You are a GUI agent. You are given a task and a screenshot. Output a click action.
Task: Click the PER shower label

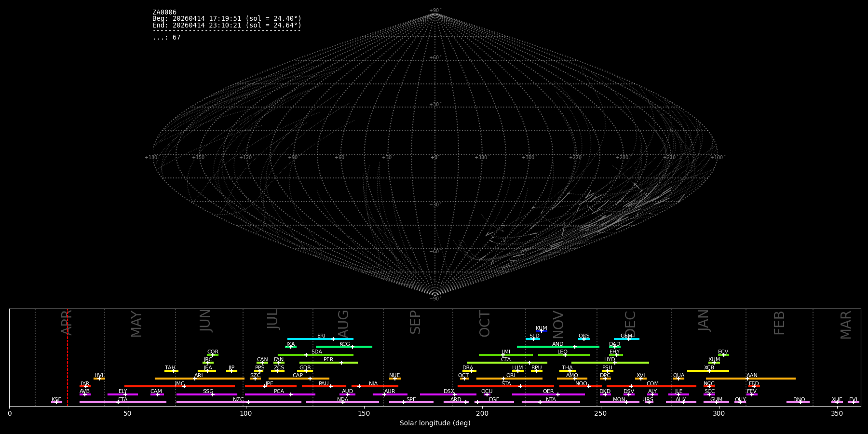point(328,360)
